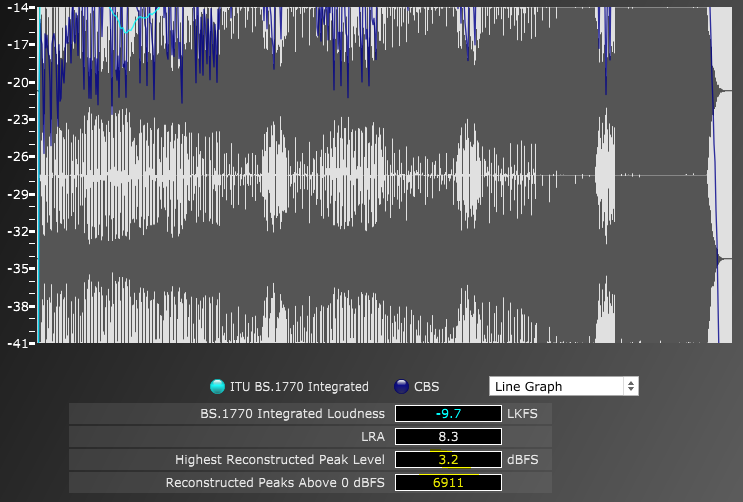The image size is (743, 502).
Task: Click the 'BS.1770 Integrated Loudness' label
Action: pyautogui.click(x=292, y=413)
